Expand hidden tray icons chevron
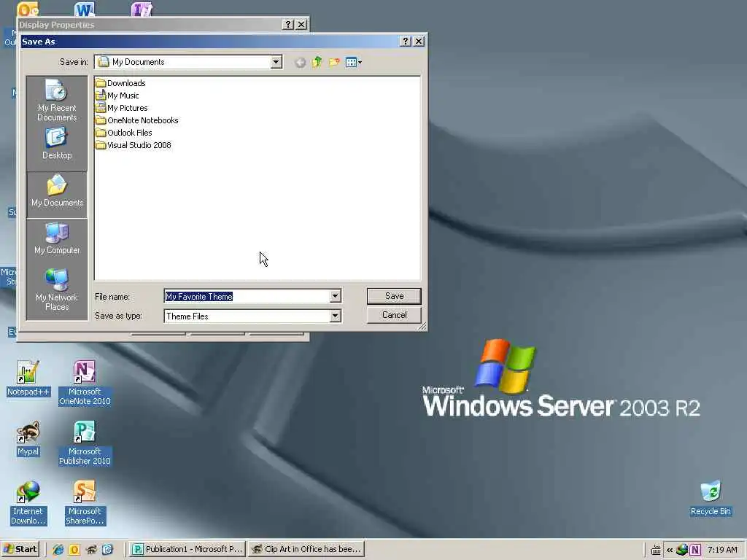This screenshot has width=747, height=560. click(670, 550)
